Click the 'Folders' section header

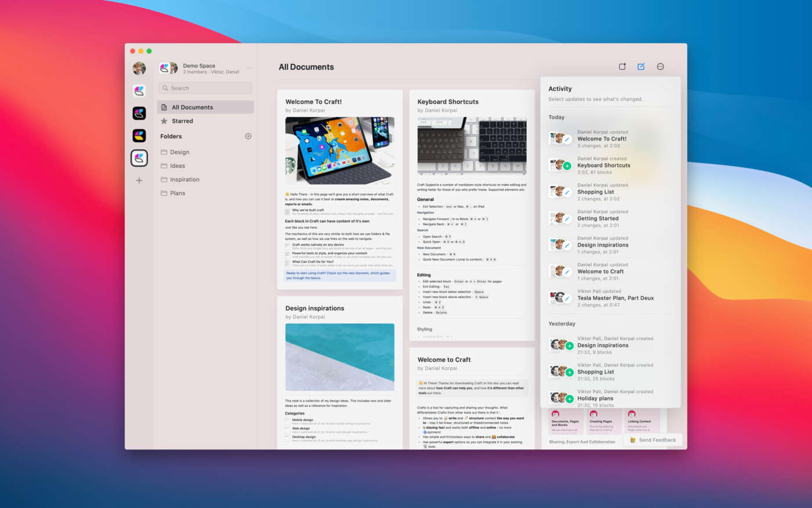pyautogui.click(x=171, y=136)
